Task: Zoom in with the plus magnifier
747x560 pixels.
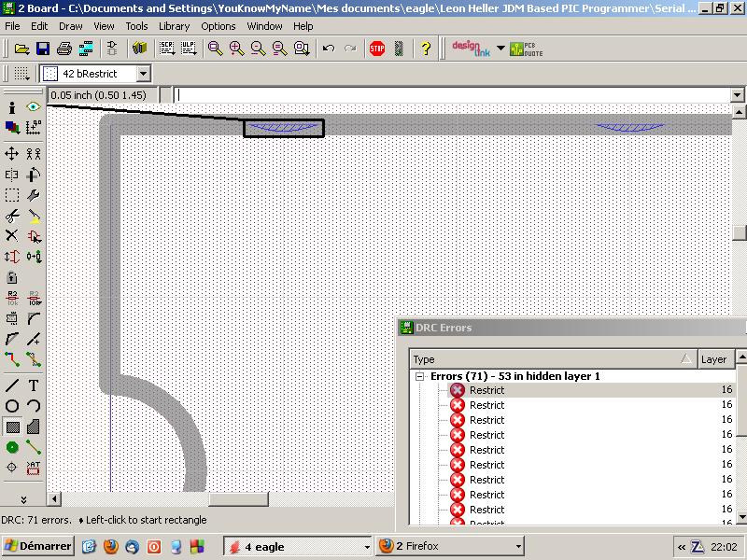Action: 236,49
